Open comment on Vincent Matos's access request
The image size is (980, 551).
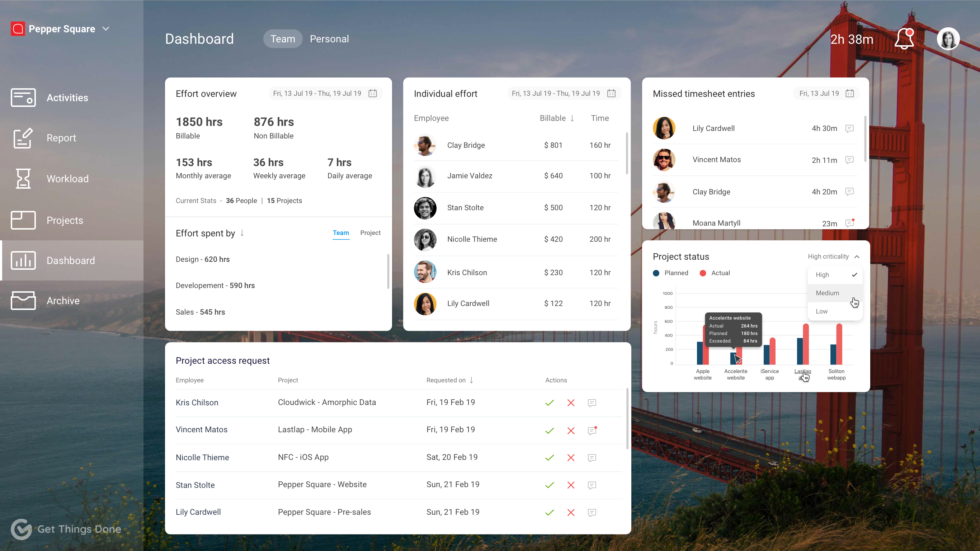tap(592, 430)
